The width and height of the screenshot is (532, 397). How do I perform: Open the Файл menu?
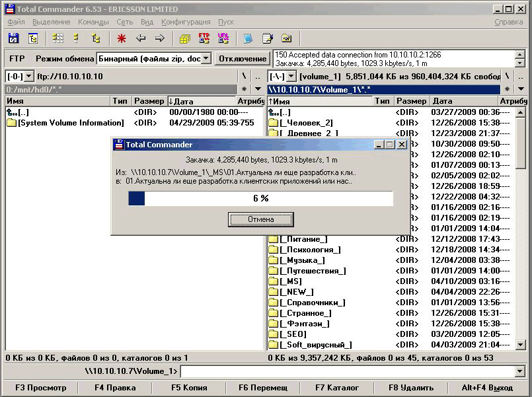click(x=16, y=22)
